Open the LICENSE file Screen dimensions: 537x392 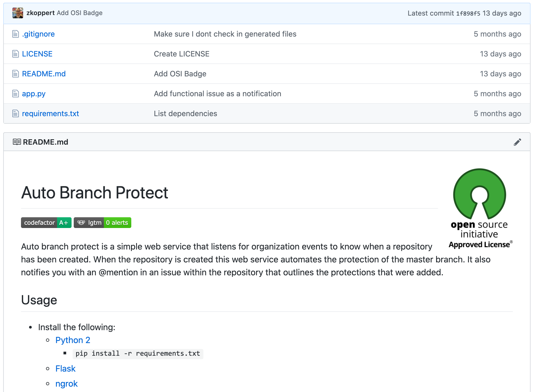pos(37,54)
